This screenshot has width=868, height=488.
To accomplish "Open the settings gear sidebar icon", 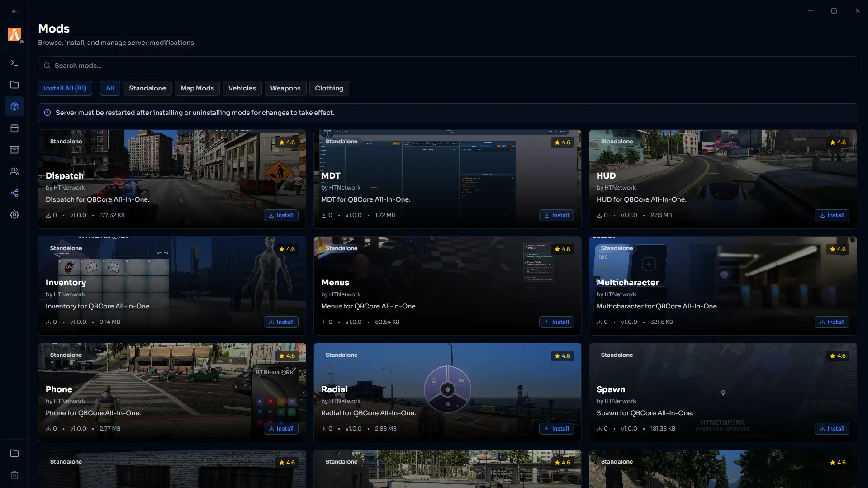I will pos(14,215).
